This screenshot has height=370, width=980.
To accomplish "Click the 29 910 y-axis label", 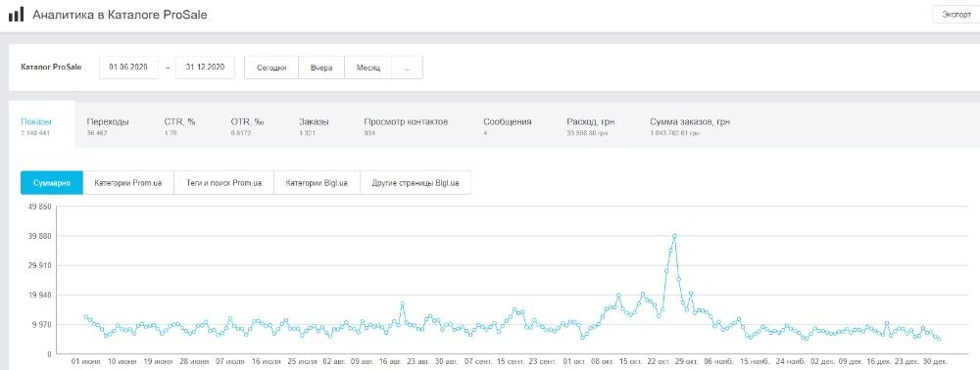I will [x=39, y=266].
